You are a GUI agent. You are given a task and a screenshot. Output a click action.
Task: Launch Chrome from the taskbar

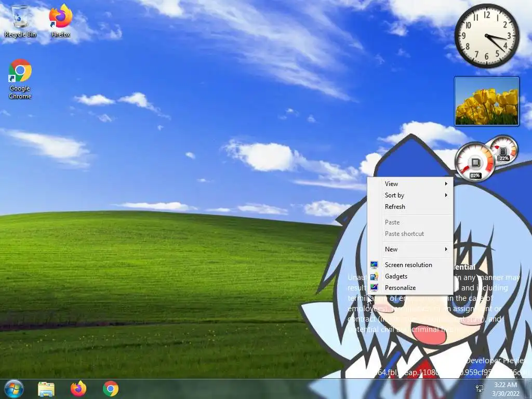(111, 389)
